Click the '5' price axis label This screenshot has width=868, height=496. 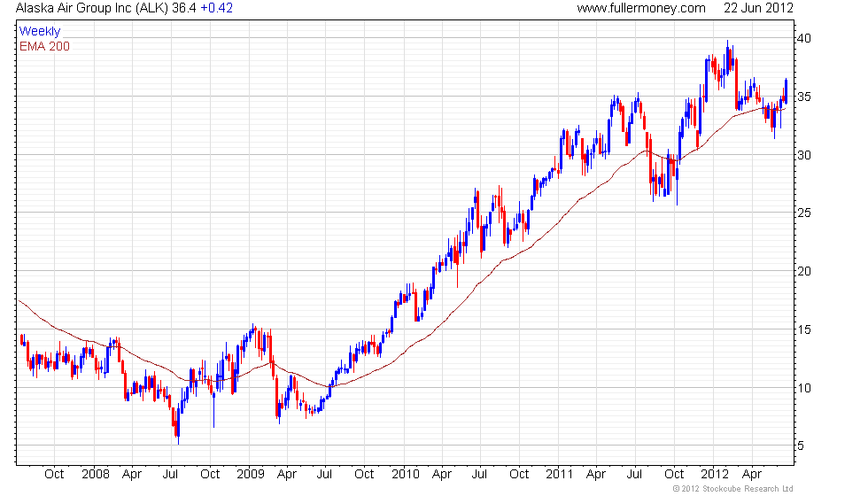point(800,446)
